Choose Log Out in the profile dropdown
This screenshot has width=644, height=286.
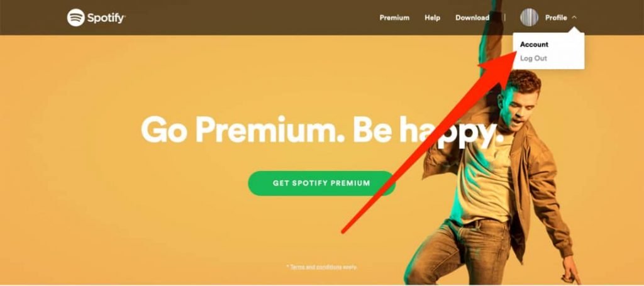533,58
